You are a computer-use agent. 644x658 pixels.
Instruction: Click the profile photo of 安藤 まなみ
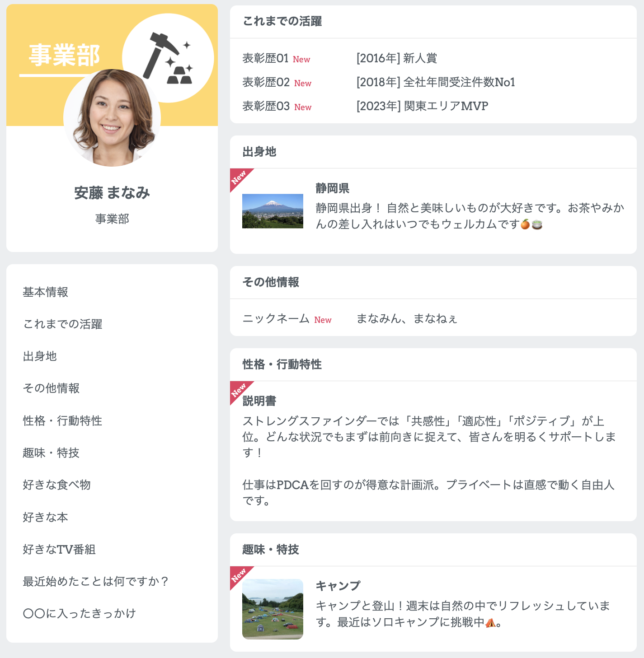pyautogui.click(x=112, y=118)
